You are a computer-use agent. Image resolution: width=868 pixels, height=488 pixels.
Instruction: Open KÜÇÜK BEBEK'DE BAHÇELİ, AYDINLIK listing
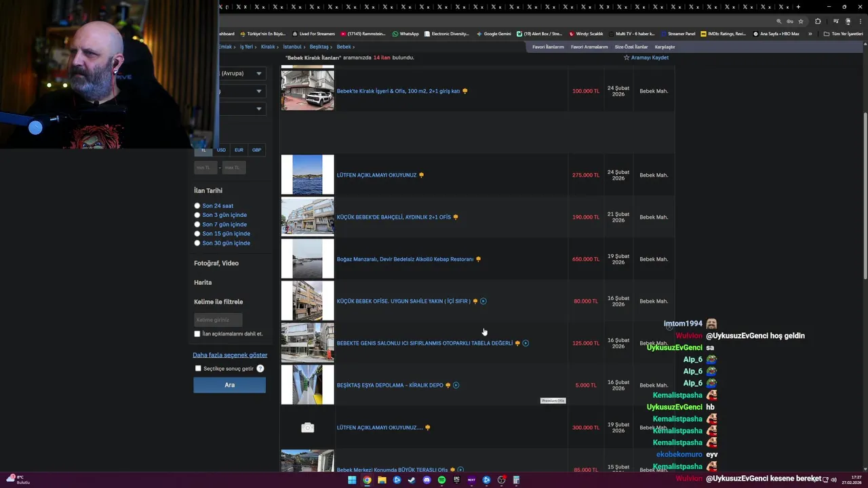point(394,217)
